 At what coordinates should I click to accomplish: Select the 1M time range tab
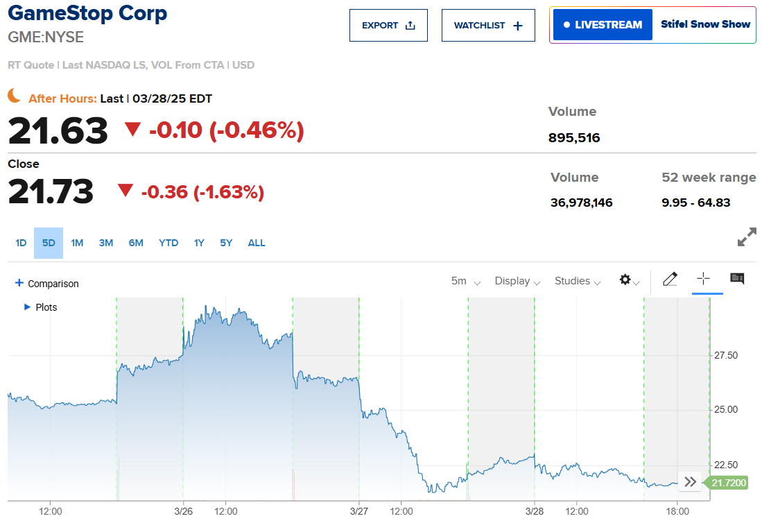[77, 243]
